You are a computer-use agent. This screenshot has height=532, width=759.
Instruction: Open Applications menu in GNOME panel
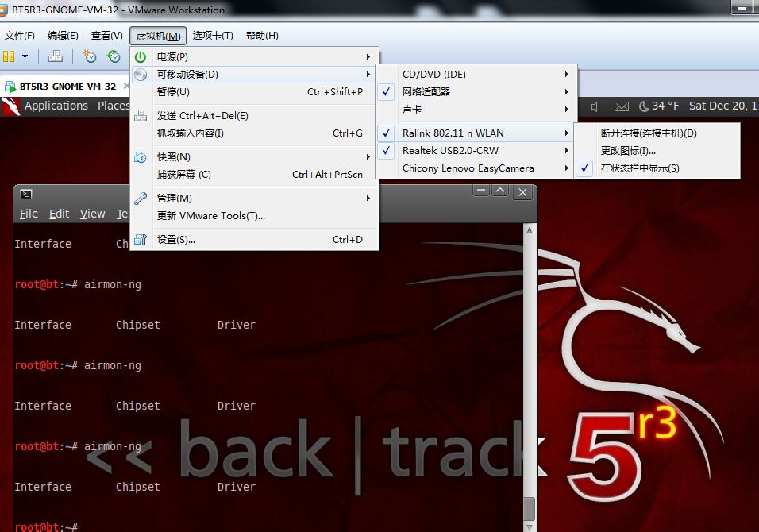click(x=56, y=106)
